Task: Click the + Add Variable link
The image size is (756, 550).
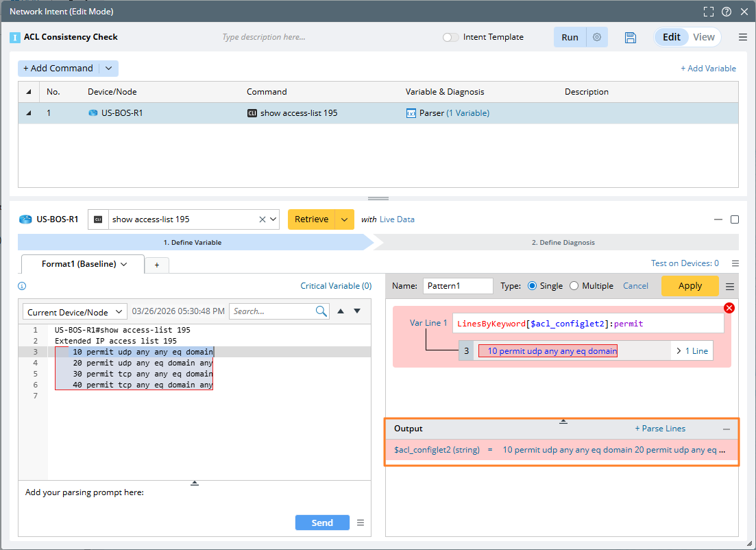Action: point(708,69)
